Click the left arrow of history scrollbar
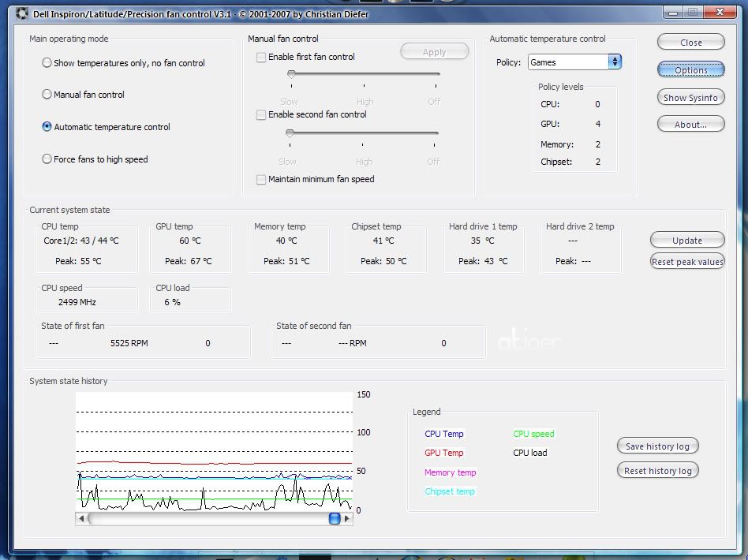 (81, 518)
